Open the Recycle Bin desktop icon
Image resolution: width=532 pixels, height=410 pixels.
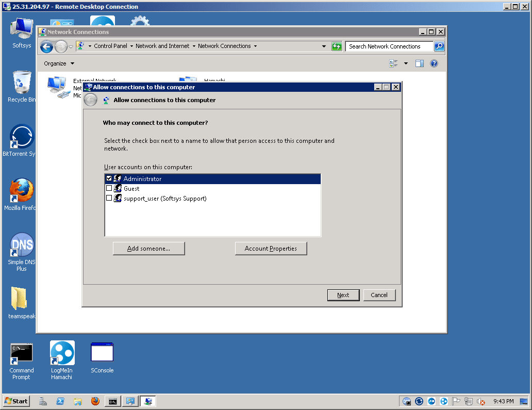point(22,87)
